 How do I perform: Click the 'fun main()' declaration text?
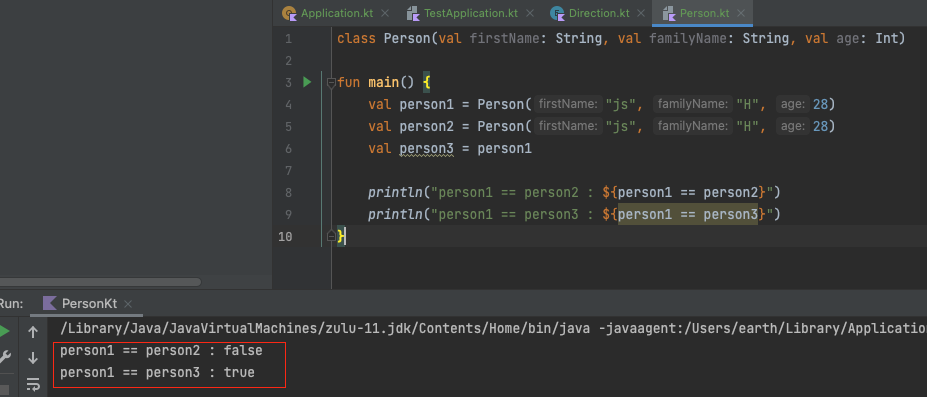point(376,83)
